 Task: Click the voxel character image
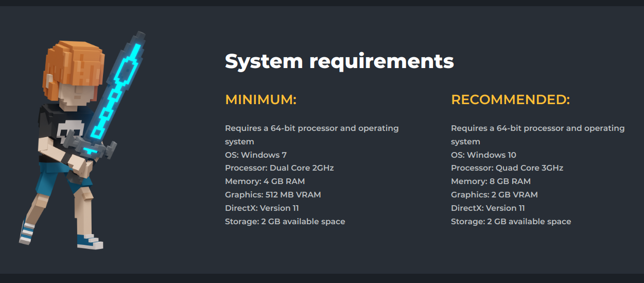[x=82, y=140]
